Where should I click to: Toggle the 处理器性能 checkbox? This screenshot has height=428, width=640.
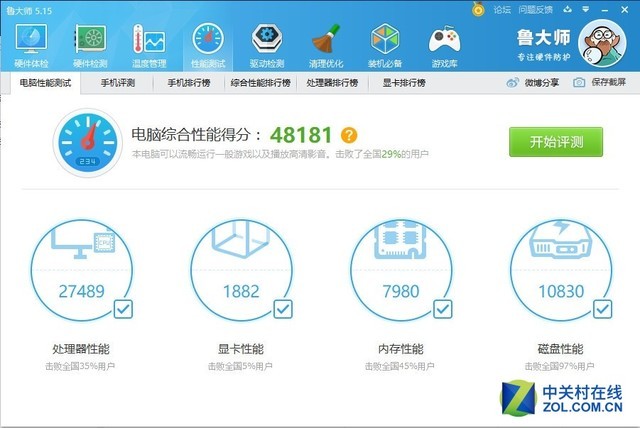point(123,309)
